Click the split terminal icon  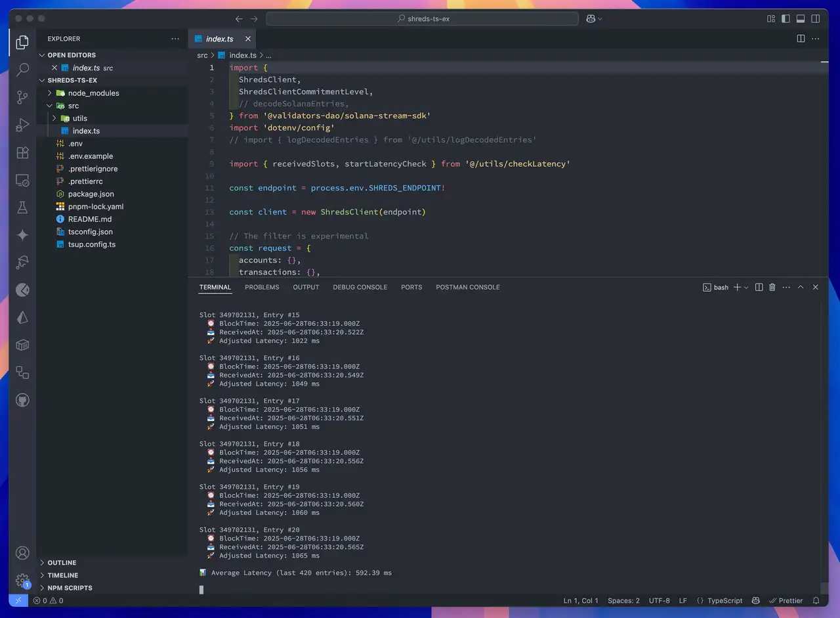click(759, 287)
